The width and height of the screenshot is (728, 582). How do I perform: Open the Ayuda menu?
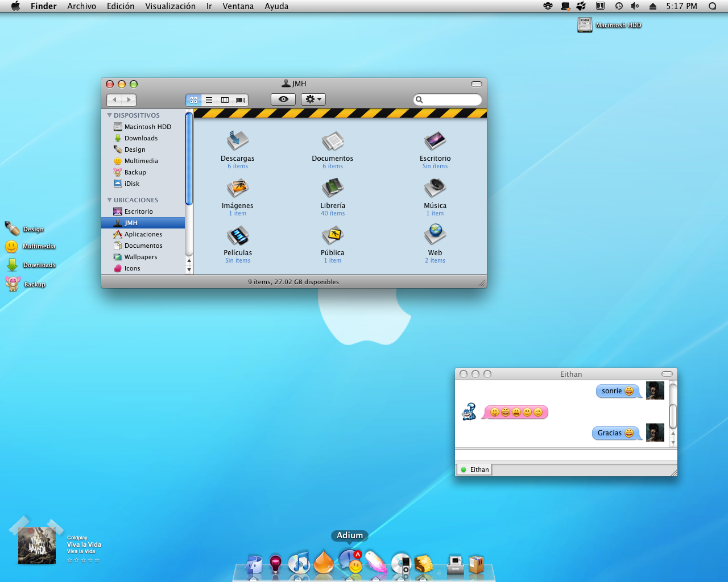[276, 6]
